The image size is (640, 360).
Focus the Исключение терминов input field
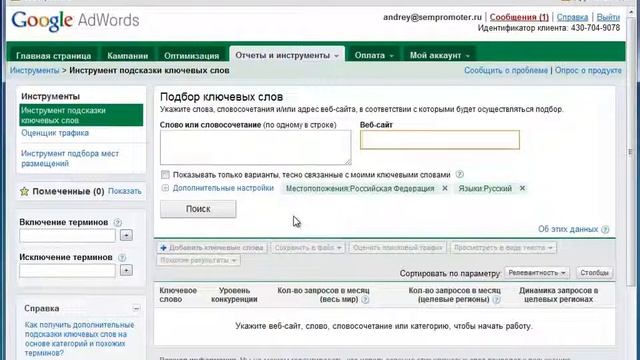[67, 270]
